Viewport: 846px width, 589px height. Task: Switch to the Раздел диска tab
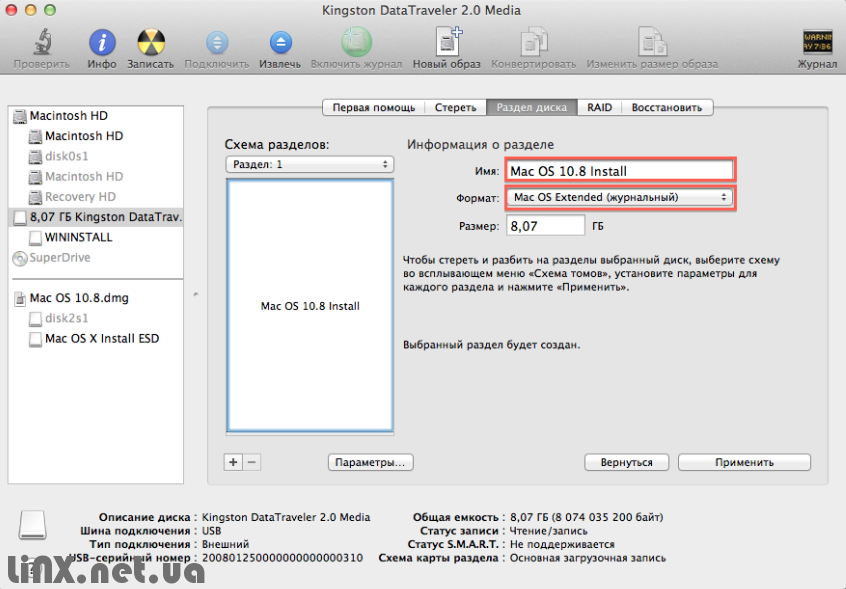531,107
